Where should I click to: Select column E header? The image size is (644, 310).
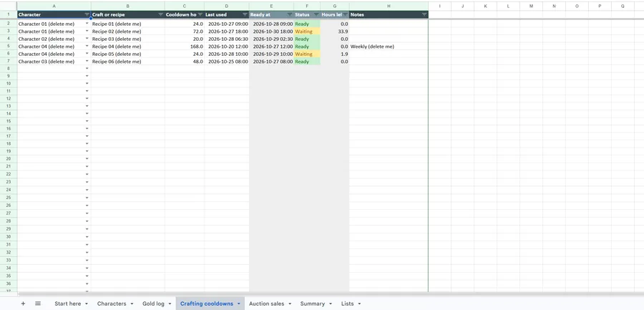click(271, 6)
